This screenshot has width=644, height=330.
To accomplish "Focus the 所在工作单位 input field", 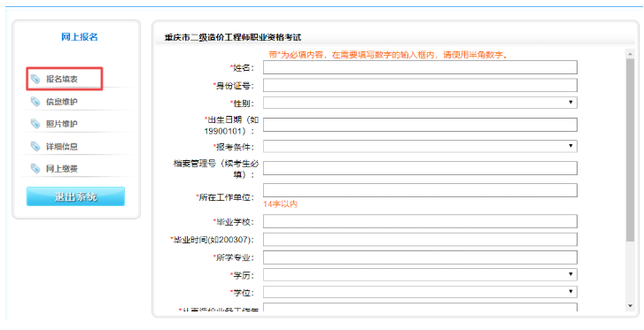I will 420,190.
